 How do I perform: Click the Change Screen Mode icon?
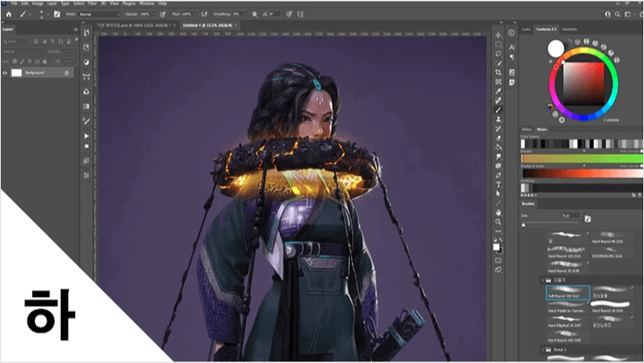(498, 270)
